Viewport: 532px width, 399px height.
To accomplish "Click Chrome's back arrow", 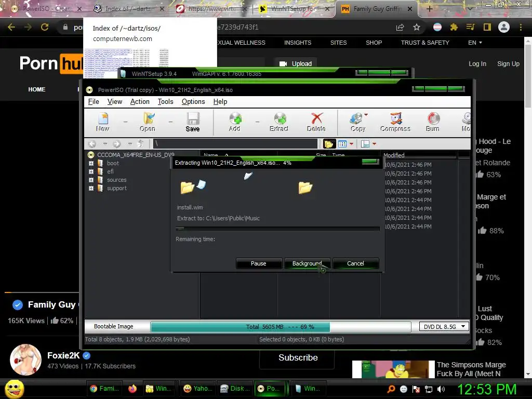I will (11, 27).
